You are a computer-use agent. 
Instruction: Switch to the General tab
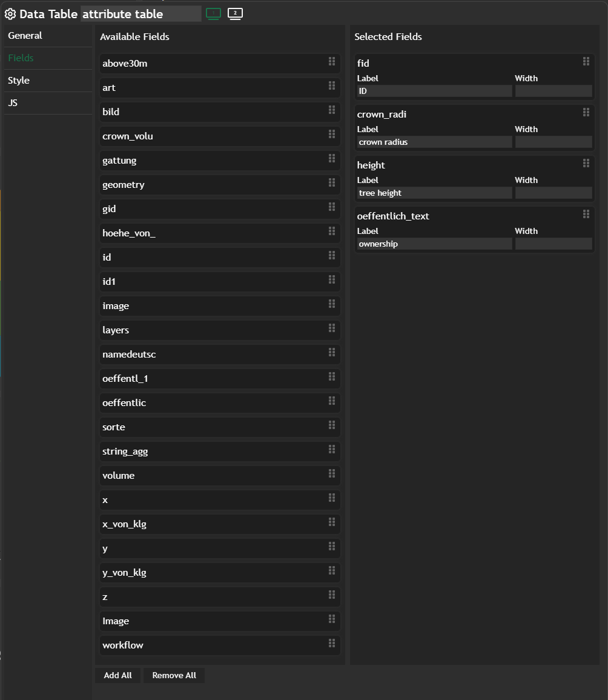click(25, 35)
